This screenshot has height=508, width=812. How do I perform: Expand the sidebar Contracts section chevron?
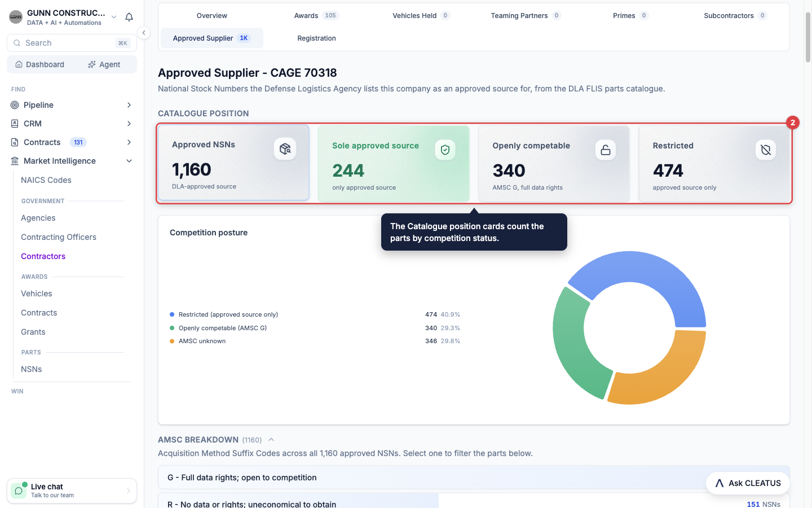pyautogui.click(x=129, y=142)
